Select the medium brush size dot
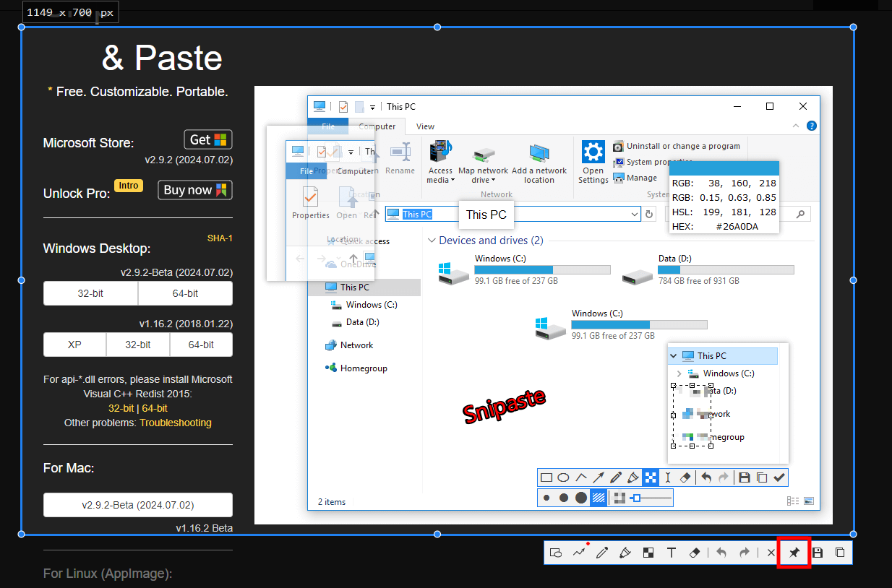 tap(564, 498)
